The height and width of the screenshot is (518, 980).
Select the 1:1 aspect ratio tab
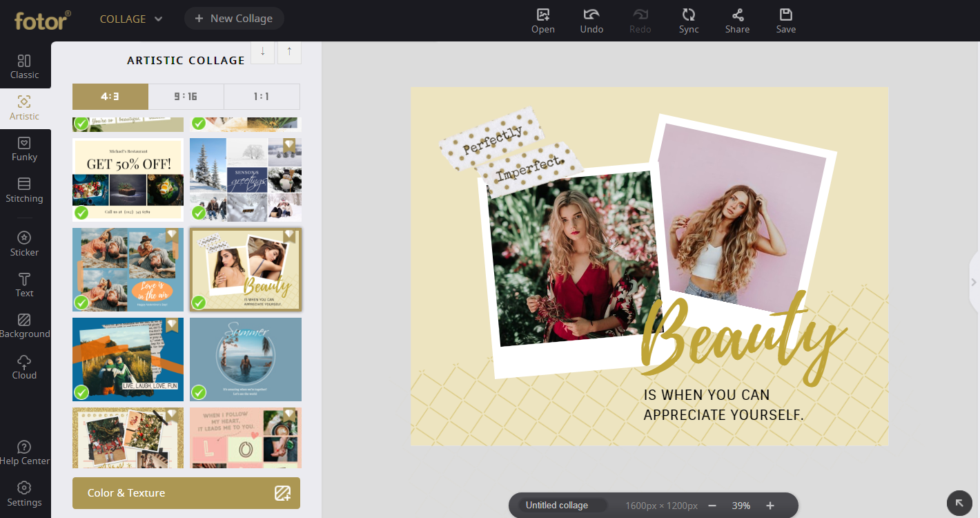tap(262, 97)
